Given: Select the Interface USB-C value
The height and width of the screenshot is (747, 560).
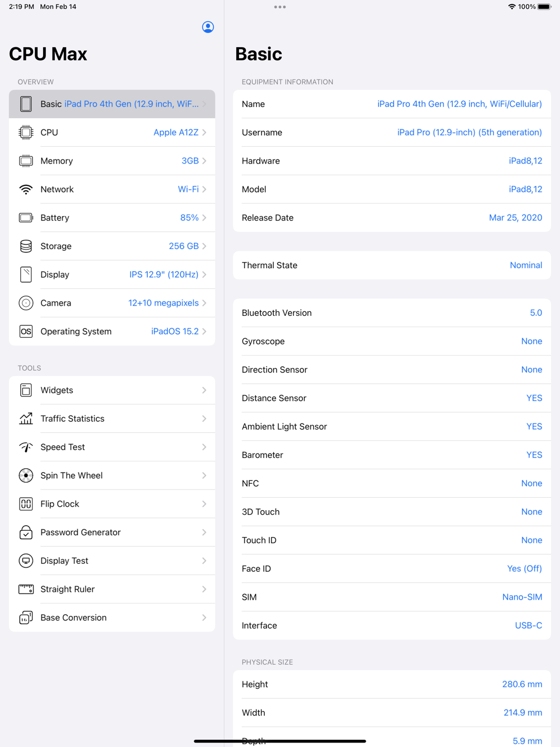Looking at the screenshot, I should 529,625.
